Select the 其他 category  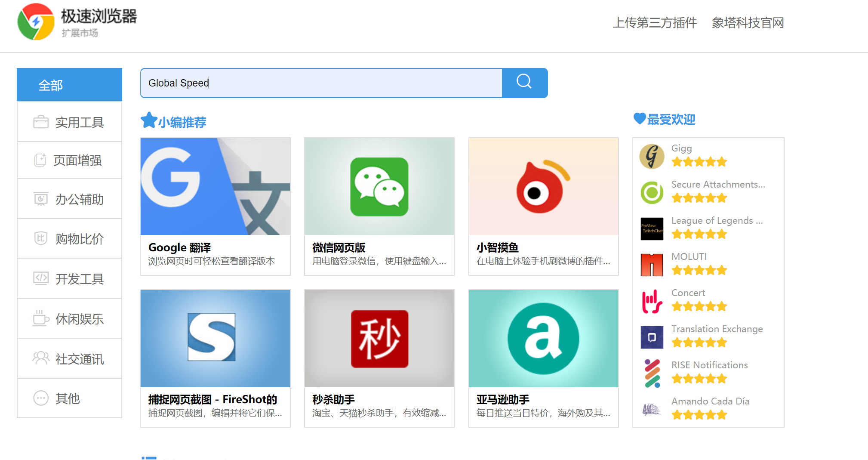[69, 398]
